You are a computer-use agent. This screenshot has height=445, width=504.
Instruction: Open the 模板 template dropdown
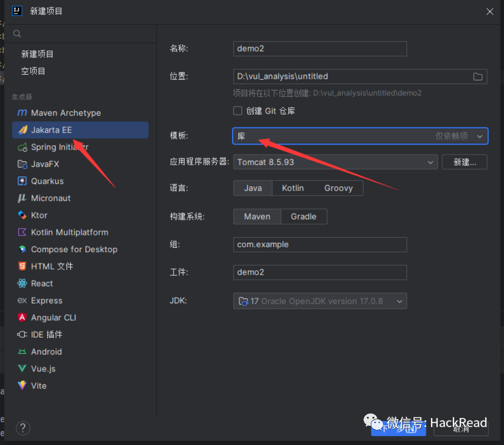tap(360, 136)
